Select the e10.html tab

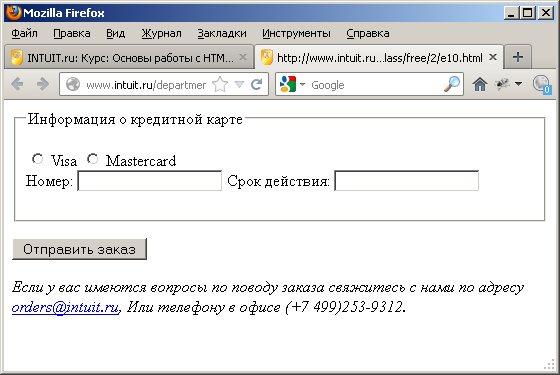click(379, 57)
